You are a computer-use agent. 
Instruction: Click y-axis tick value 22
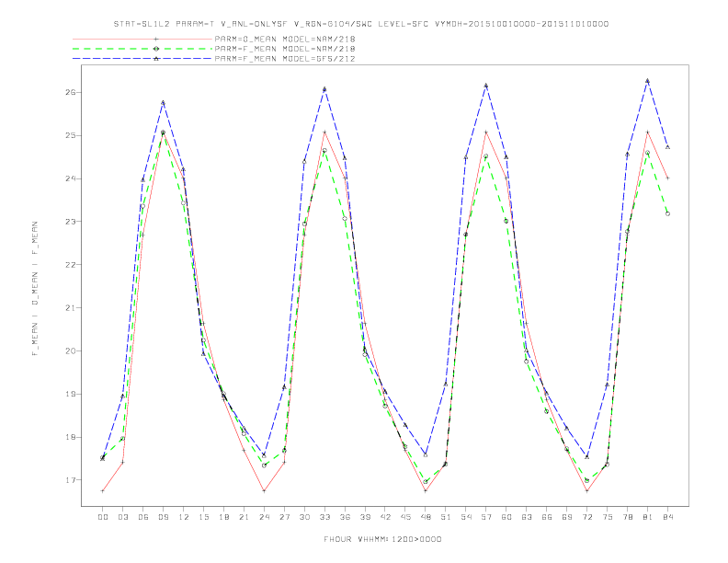click(71, 265)
